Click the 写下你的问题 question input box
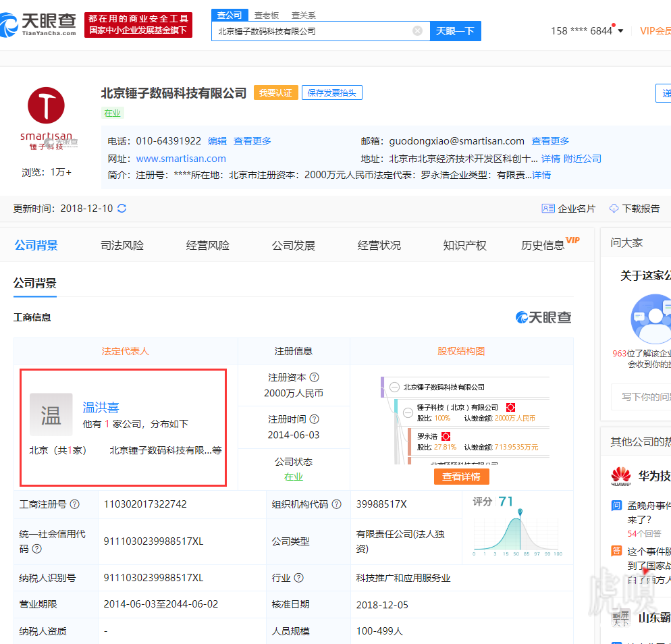The height and width of the screenshot is (644, 671). coord(641,397)
